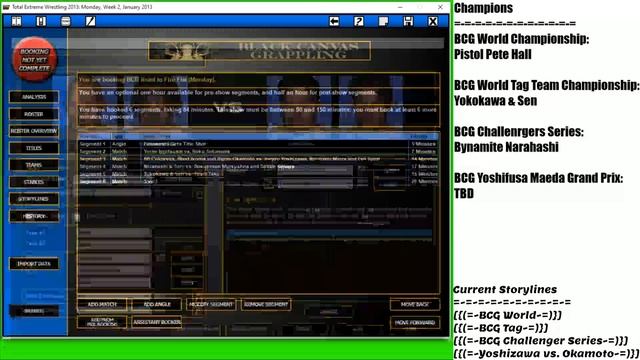The width and height of the screenshot is (640, 360).
Task: Open the Titles screen
Action: click(x=34, y=148)
